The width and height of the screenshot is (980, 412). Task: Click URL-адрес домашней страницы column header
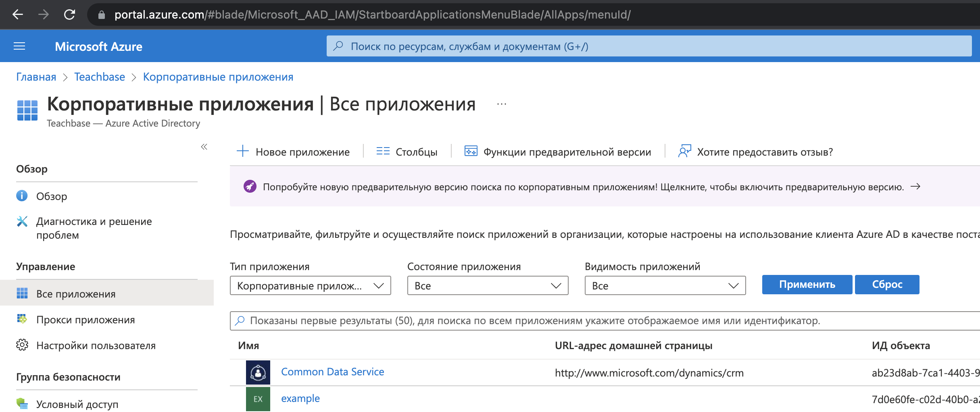(x=634, y=345)
